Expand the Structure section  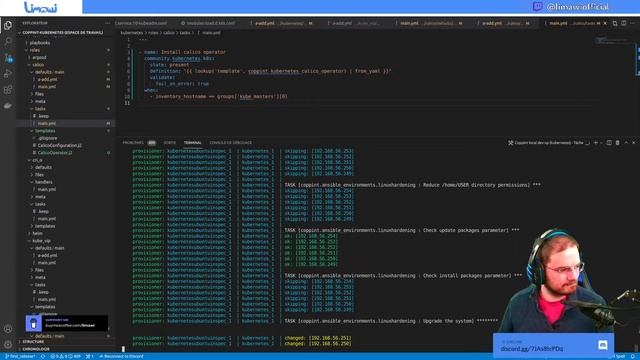[33, 342]
